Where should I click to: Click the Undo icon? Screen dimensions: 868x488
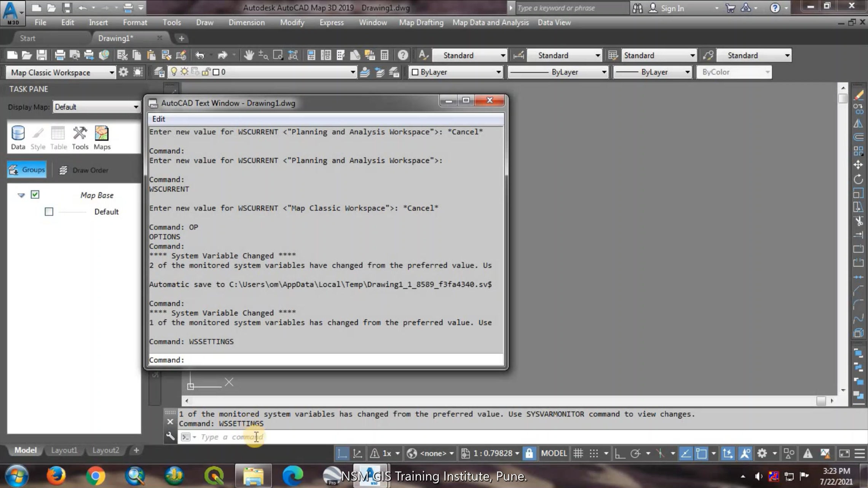point(199,55)
